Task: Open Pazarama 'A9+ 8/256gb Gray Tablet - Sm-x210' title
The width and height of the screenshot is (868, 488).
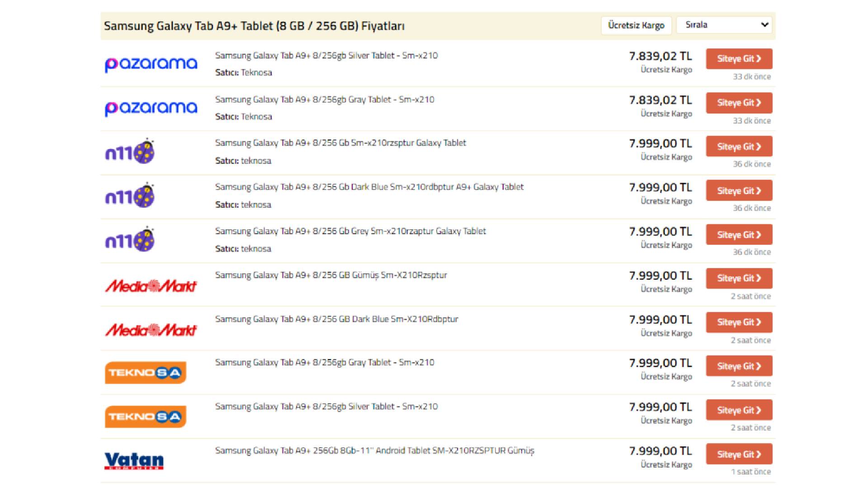Action: pyautogui.click(x=325, y=99)
